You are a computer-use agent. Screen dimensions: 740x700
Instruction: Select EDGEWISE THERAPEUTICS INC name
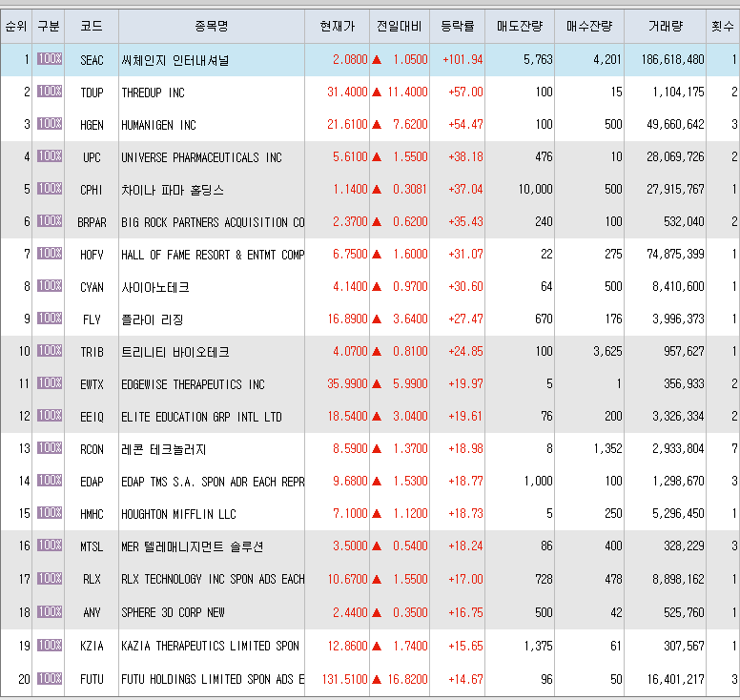193,384
